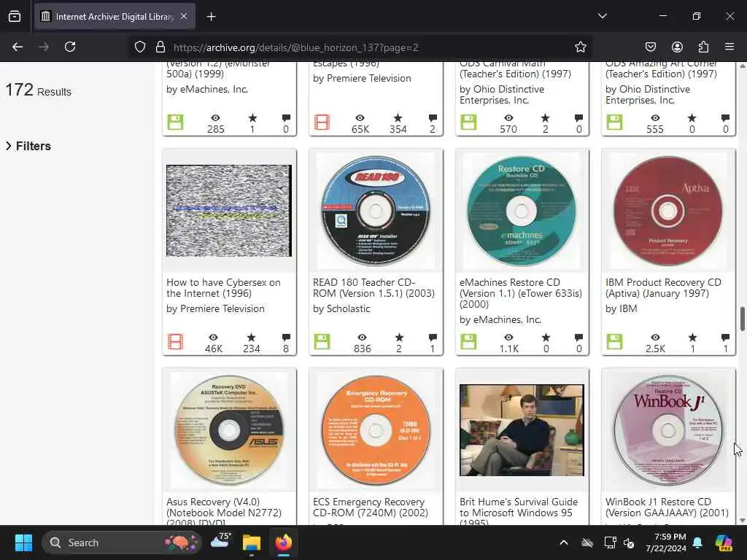
Task: Open IBM Aptiva Product Recovery disc image
Action: [668, 211]
